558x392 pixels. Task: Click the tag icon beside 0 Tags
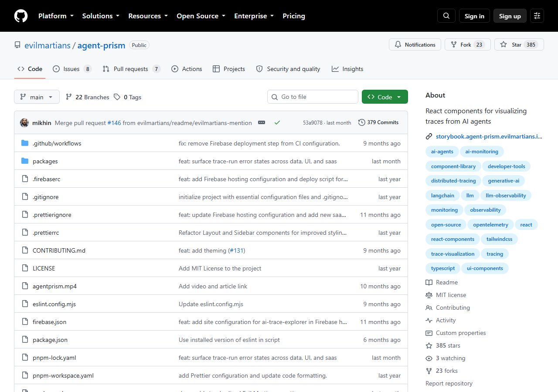point(117,97)
